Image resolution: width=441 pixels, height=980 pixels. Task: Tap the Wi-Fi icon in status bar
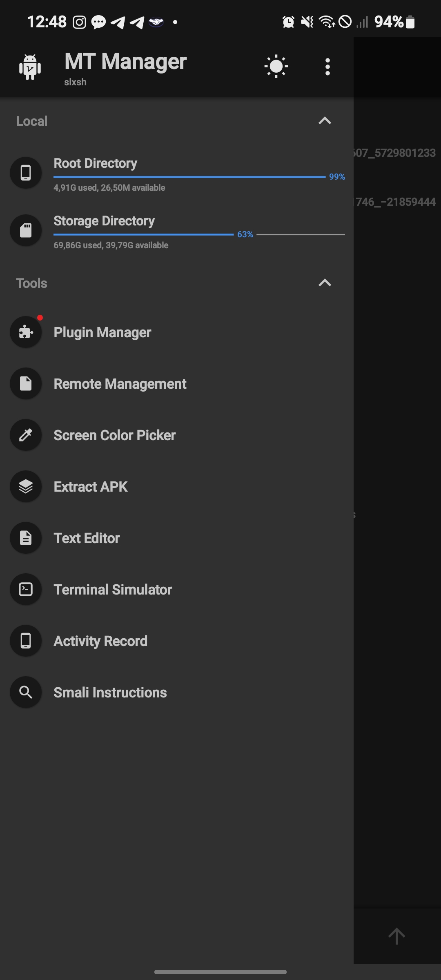[x=327, y=22]
